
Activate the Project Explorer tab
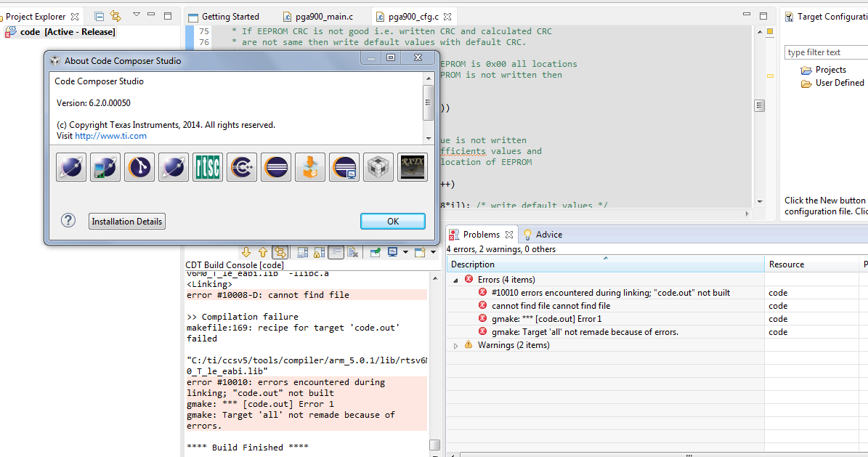tap(35, 17)
